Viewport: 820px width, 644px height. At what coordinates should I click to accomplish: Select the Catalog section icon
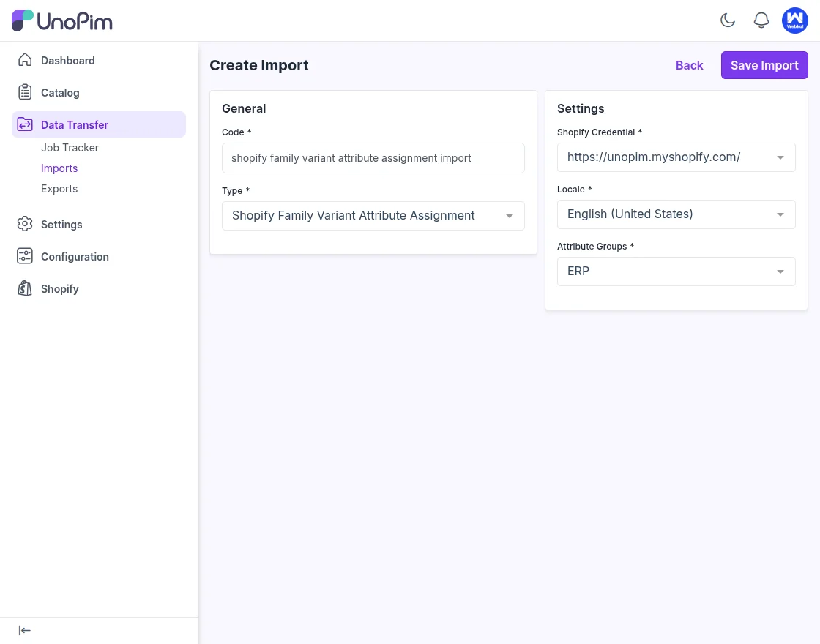point(25,93)
